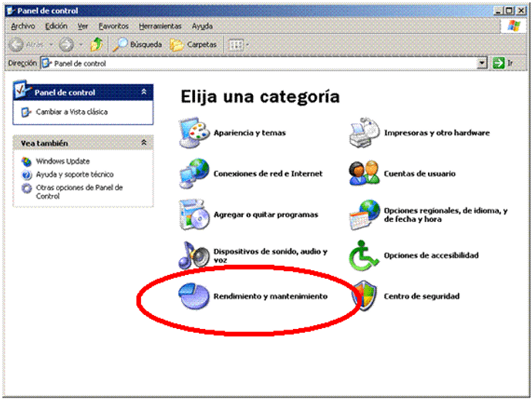Open the Conexiones de red e Internet icon
This screenshot has height=399, width=532.
(194, 173)
